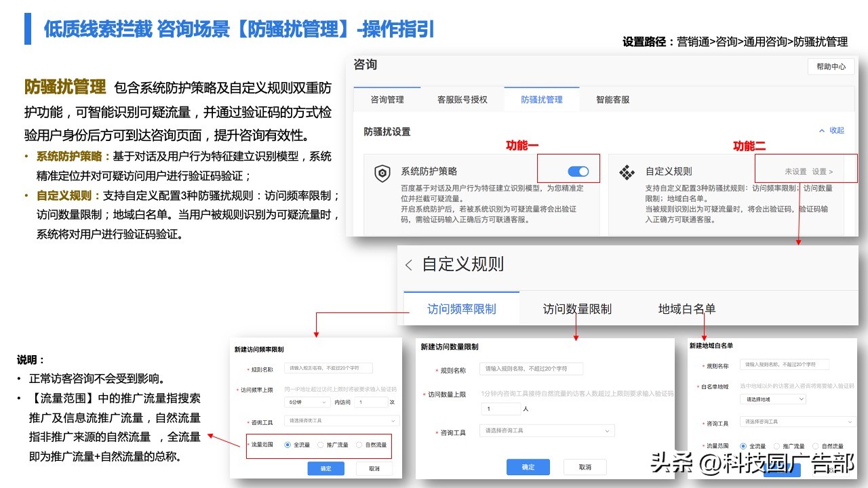Click the 帮助中心 button
This screenshot has height=488, width=868.
830,66
